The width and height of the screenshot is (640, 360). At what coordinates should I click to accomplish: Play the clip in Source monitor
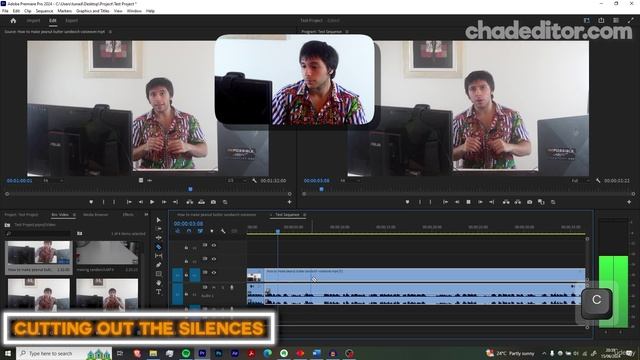[x=152, y=202]
